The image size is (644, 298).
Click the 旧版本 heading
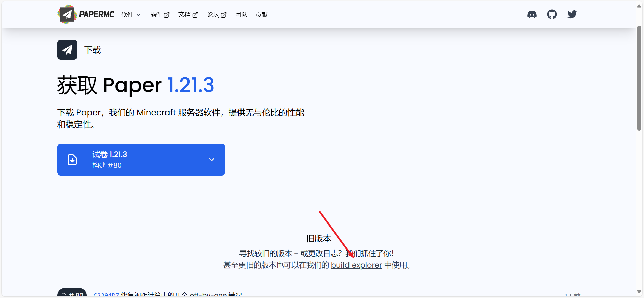(319, 239)
